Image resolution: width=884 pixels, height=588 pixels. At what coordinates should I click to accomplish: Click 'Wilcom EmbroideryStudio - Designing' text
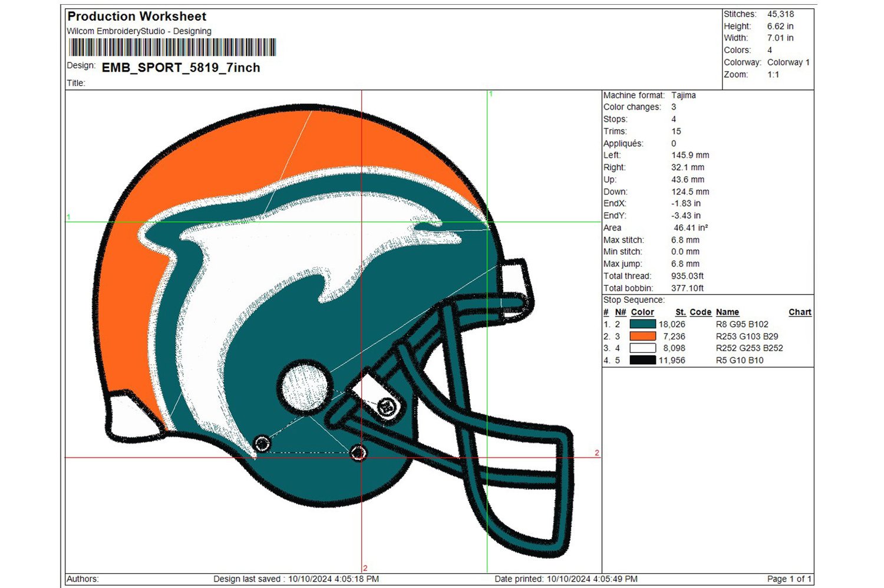(x=139, y=31)
